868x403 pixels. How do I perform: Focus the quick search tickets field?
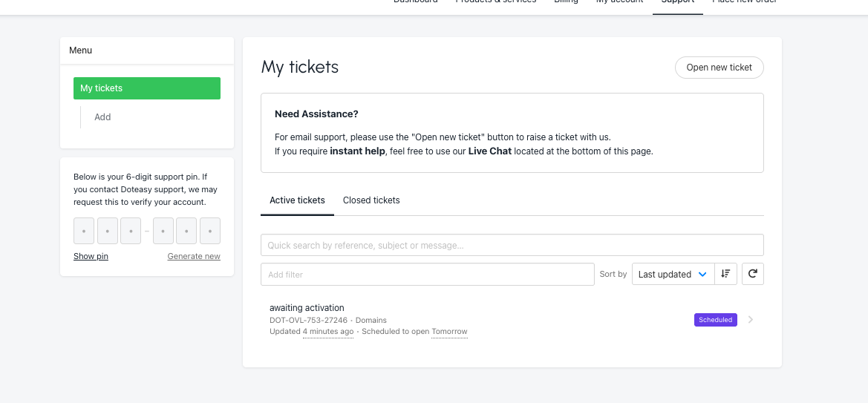(x=512, y=245)
